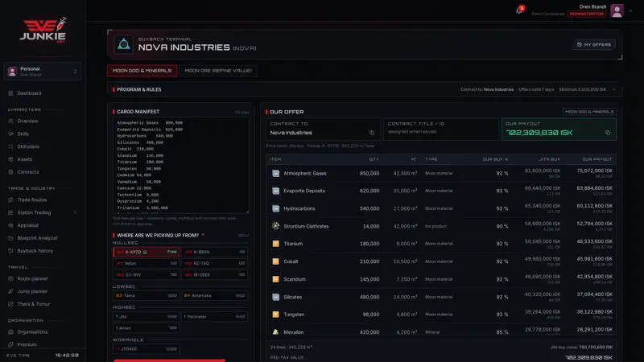Click Strontium Clathrates 90 % buy rate
The height and width of the screenshot is (362, 644).
pyautogui.click(x=502, y=226)
